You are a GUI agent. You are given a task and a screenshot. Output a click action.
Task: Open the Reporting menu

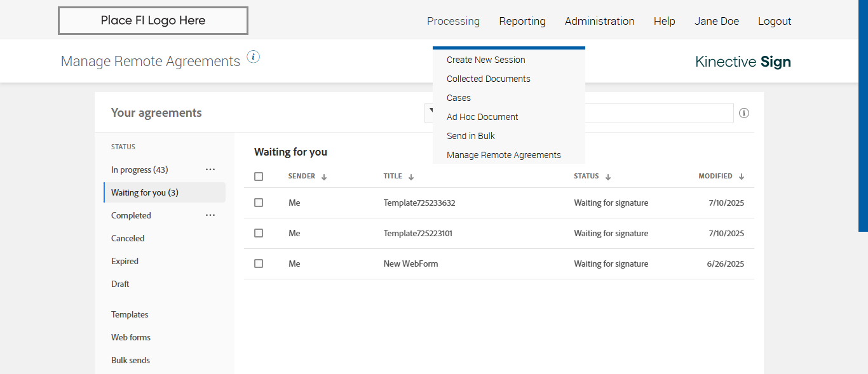[522, 21]
